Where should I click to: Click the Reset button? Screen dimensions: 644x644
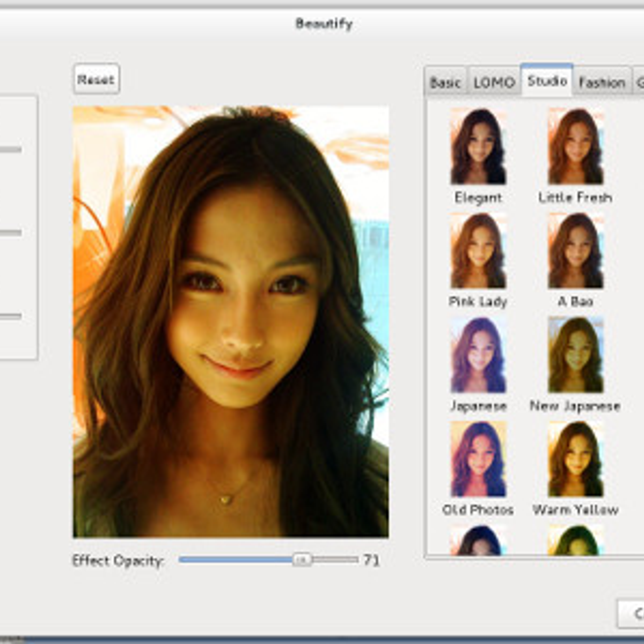click(x=96, y=79)
